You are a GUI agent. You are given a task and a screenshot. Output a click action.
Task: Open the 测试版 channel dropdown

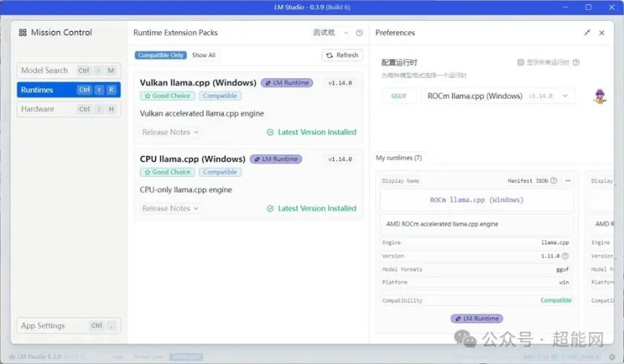tap(331, 32)
